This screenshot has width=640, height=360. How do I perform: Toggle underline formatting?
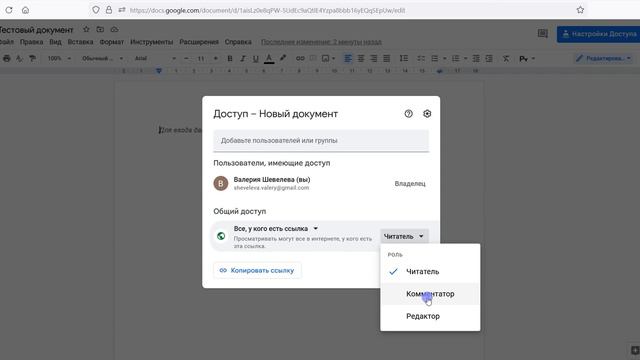[256, 59]
